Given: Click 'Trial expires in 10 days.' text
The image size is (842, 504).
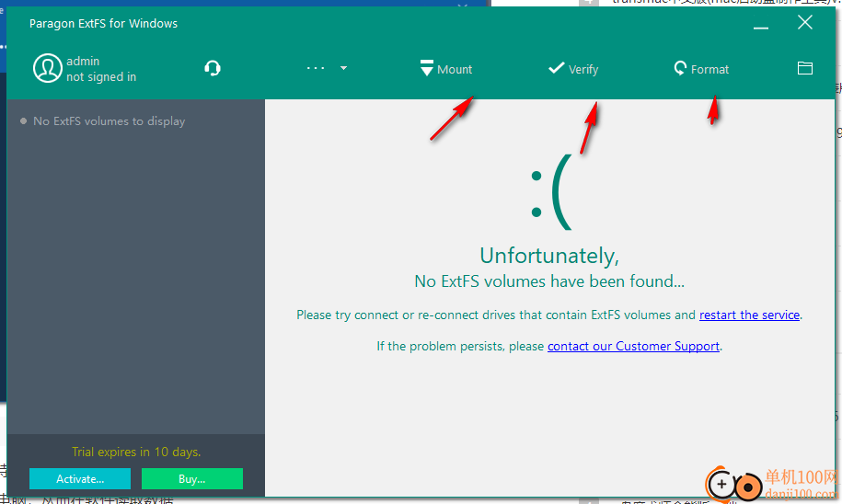Looking at the screenshot, I should [136, 452].
